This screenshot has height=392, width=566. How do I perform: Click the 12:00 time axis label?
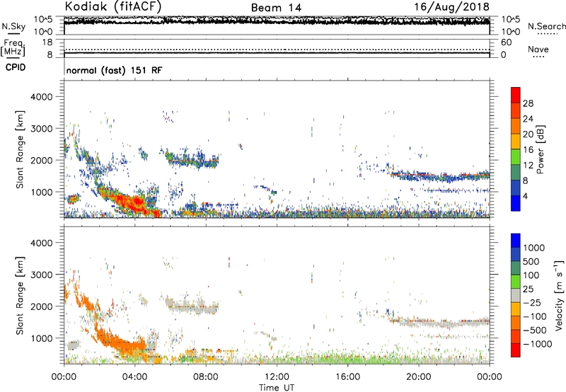pyautogui.click(x=277, y=377)
